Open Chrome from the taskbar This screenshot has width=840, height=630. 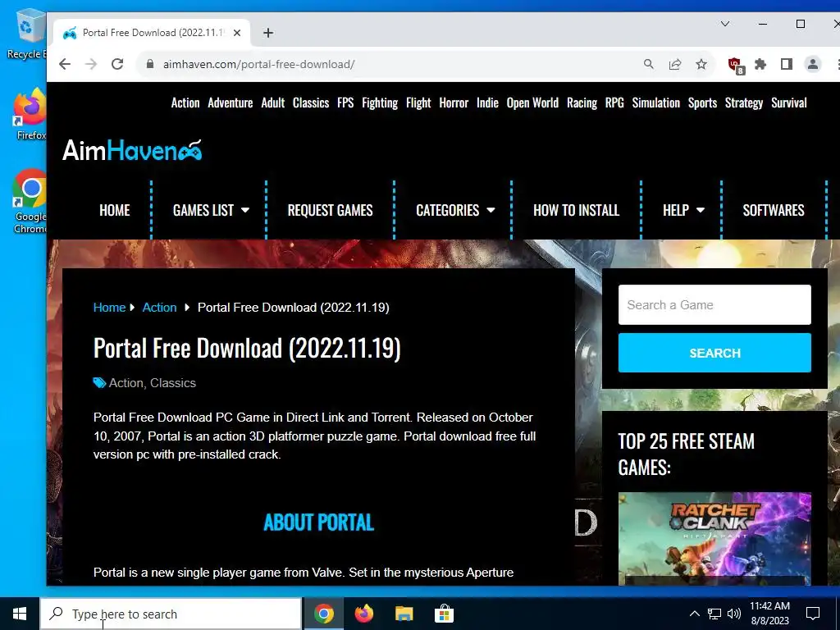coord(323,614)
